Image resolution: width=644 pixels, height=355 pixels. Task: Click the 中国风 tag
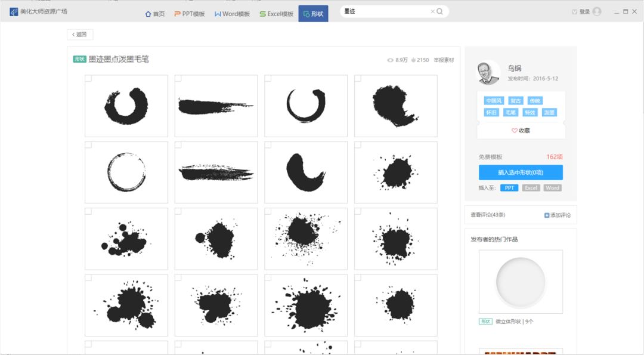(x=494, y=101)
